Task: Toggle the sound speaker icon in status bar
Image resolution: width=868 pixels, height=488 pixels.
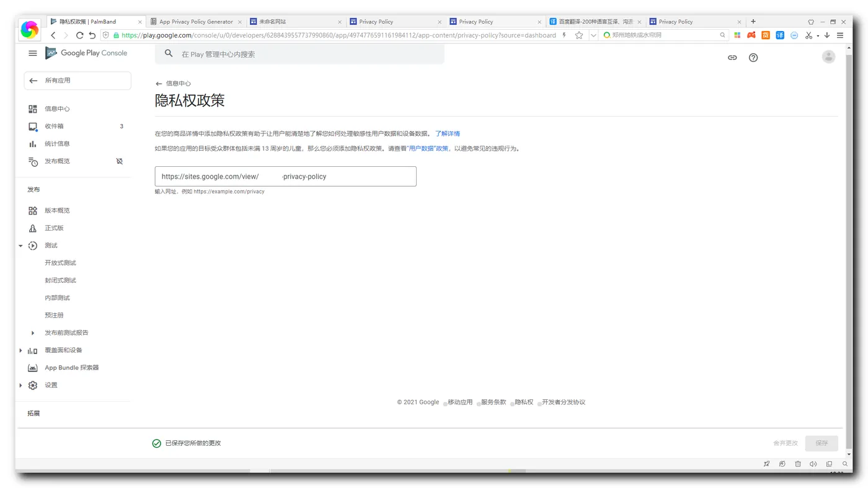Action: click(813, 464)
